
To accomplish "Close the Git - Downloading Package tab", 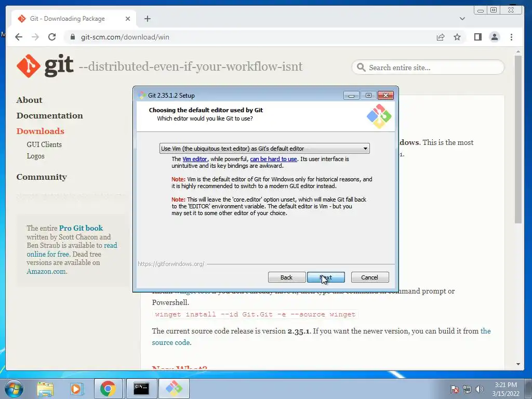I will (x=128, y=19).
